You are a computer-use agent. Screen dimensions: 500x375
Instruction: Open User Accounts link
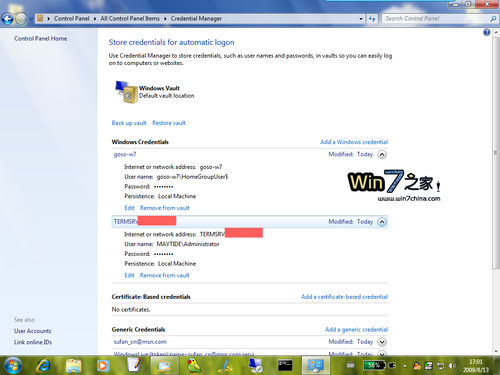coord(33,331)
